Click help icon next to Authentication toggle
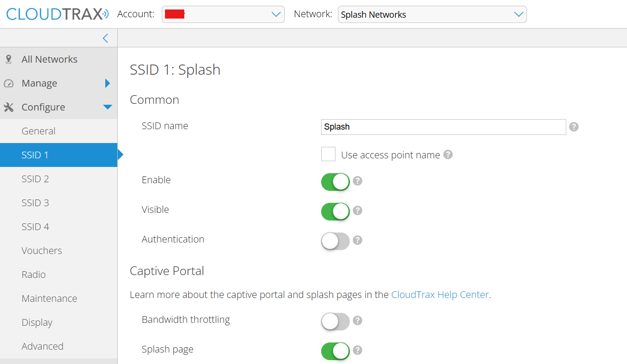Screen dimensions: 627x364 click(358, 240)
